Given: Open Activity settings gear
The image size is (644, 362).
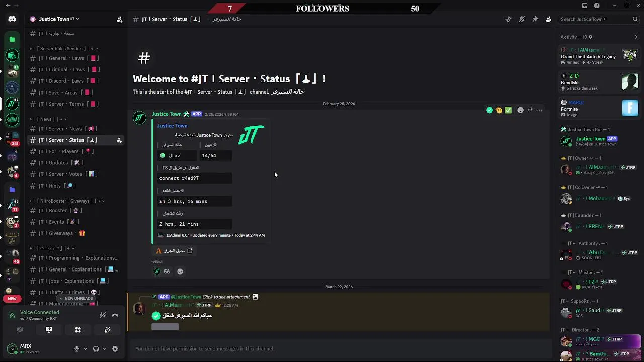Looking at the screenshot, I should [x=590, y=37].
